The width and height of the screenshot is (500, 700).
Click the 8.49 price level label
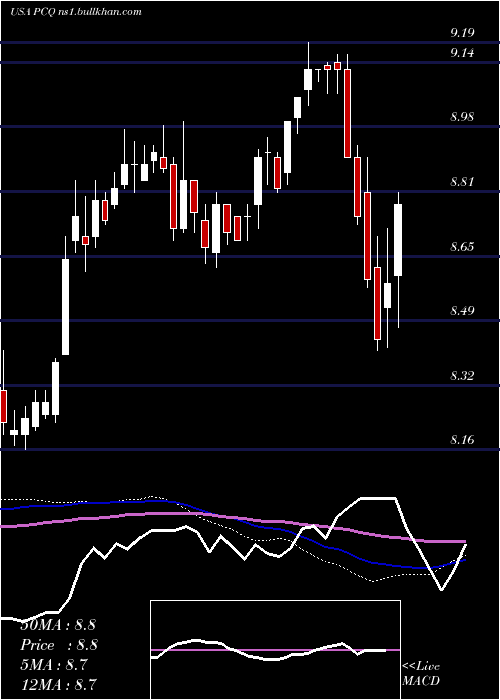(x=462, y=311)
